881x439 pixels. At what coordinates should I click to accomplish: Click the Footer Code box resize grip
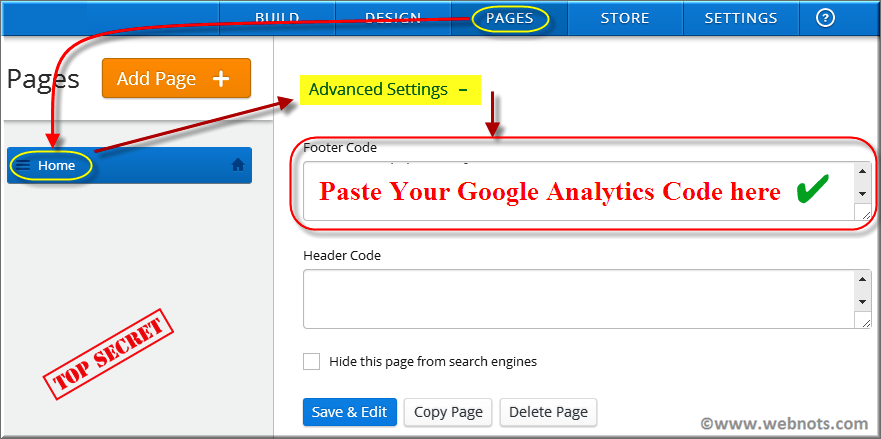tap(863, 212)
